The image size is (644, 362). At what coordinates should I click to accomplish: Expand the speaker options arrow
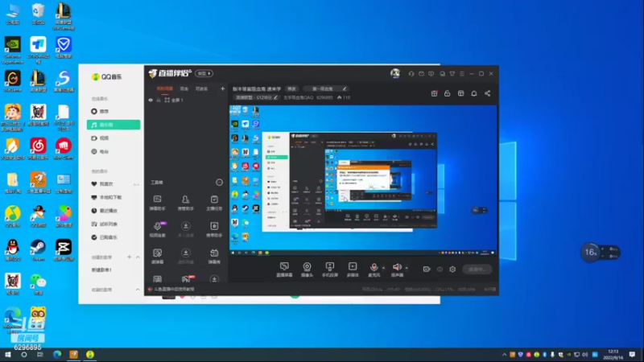click(x=407, y=268)
